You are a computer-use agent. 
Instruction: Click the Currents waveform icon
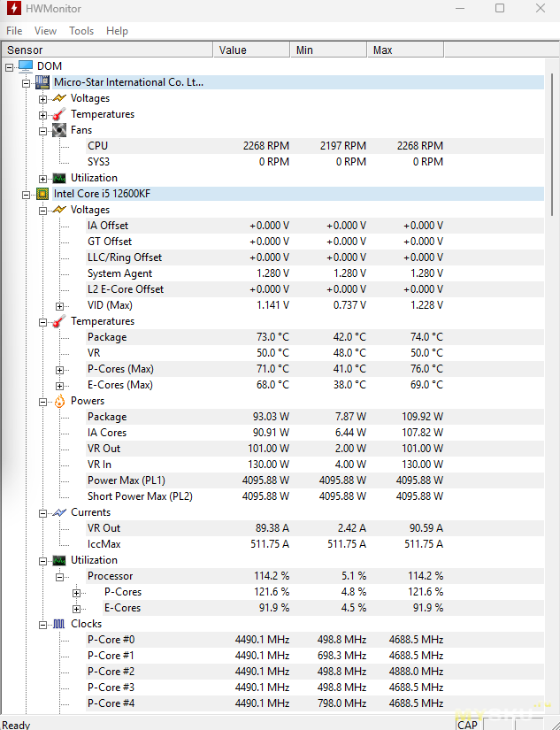click(59, 512)
